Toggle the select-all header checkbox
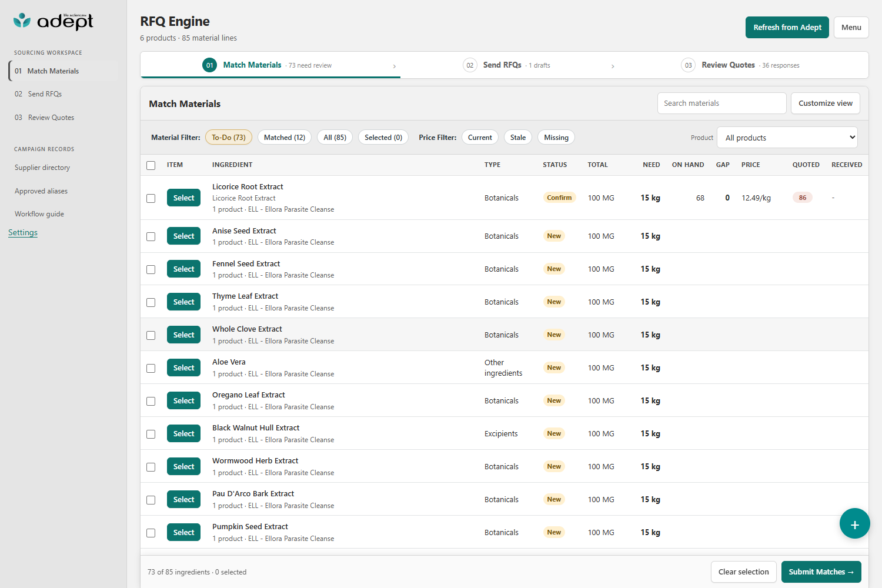882x588 pixels. point(151,165)
